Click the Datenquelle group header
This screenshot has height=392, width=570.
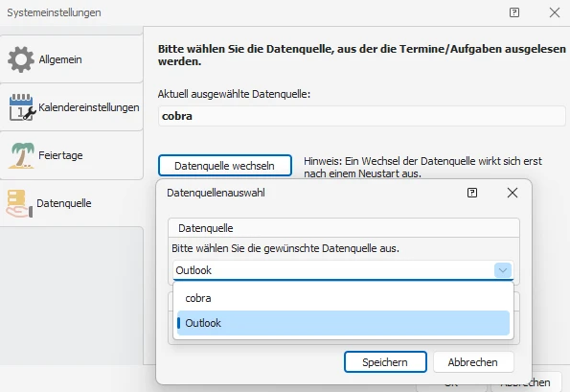[x=344, y=228]
